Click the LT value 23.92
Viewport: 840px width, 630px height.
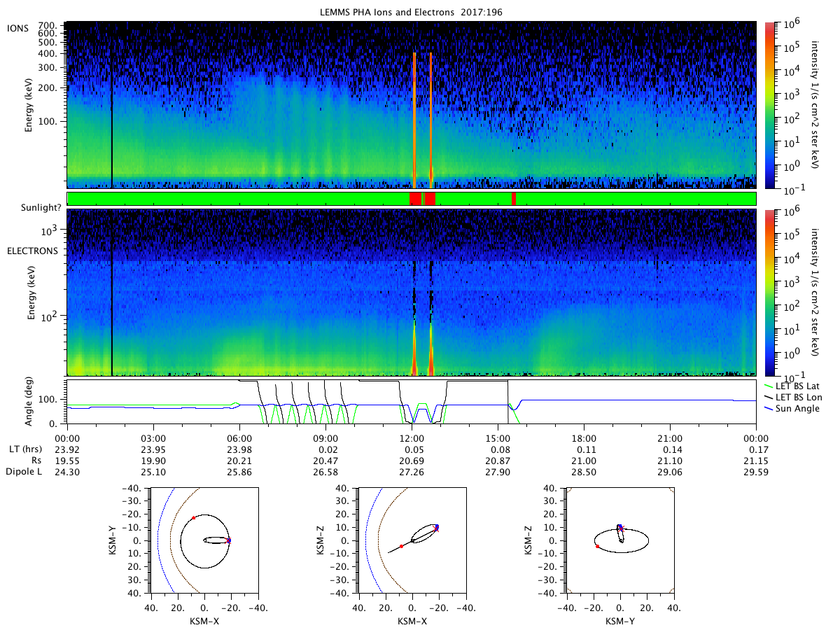pos(67,449)
